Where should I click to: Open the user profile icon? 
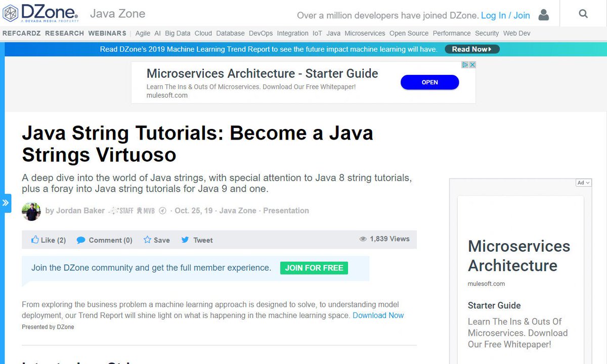tap(544, 15)
